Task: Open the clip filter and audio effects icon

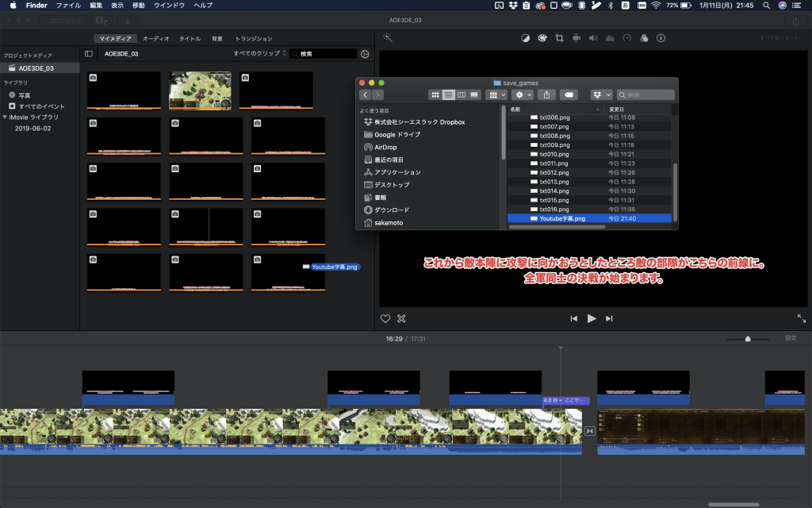Action: click(x=644, y=38)
